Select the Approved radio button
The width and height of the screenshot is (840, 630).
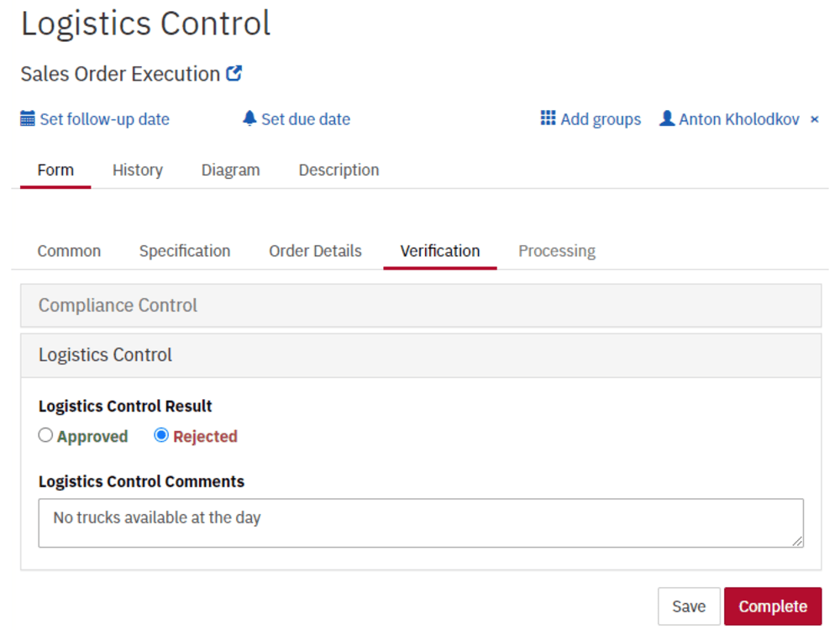pos(45,435)
